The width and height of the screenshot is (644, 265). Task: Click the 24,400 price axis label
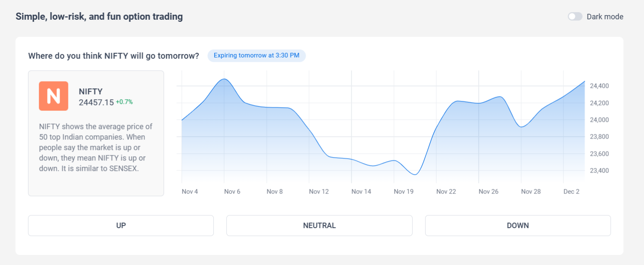[x=599, y=86]
